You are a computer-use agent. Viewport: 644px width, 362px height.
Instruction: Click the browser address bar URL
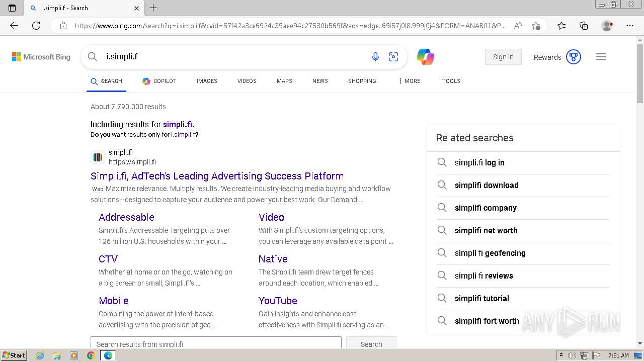290,26
